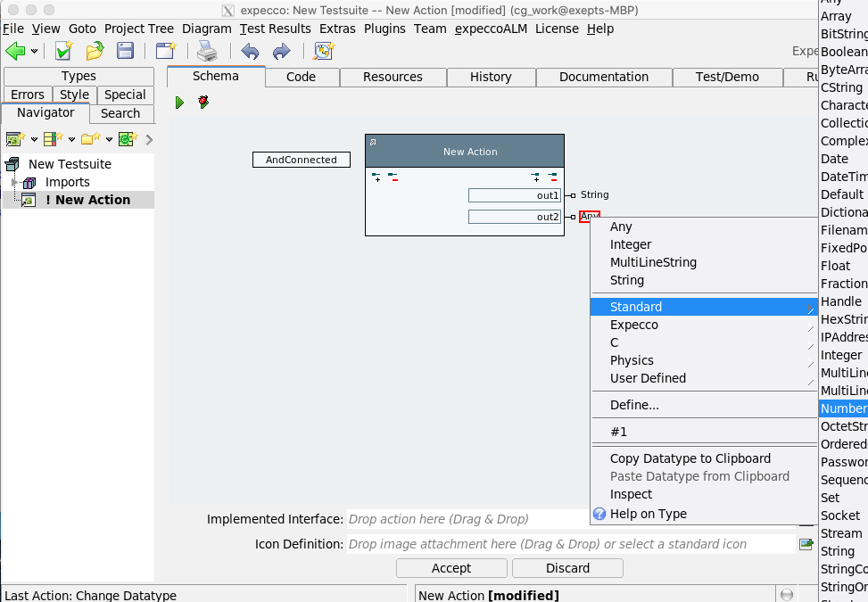Click the select standard icon button
This screenshot has height=602, width=868.
tap(806, 544)
